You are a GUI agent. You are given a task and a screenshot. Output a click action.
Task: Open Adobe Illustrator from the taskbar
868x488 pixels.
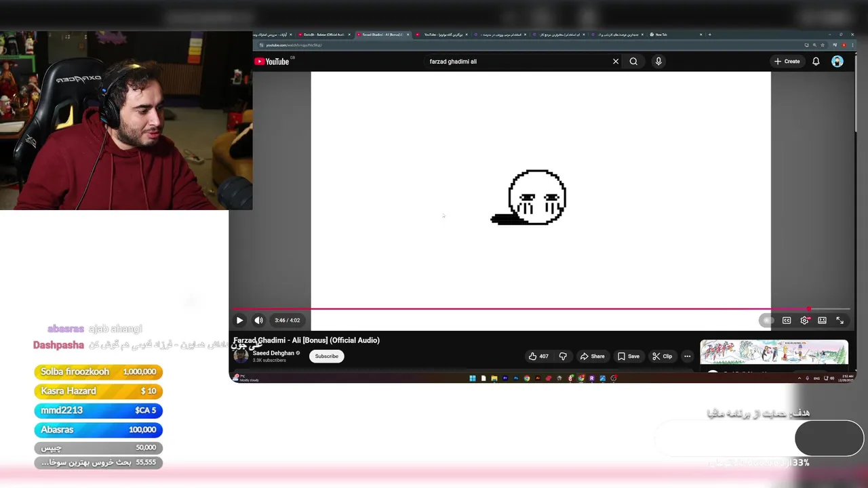[x=538, y=378]
